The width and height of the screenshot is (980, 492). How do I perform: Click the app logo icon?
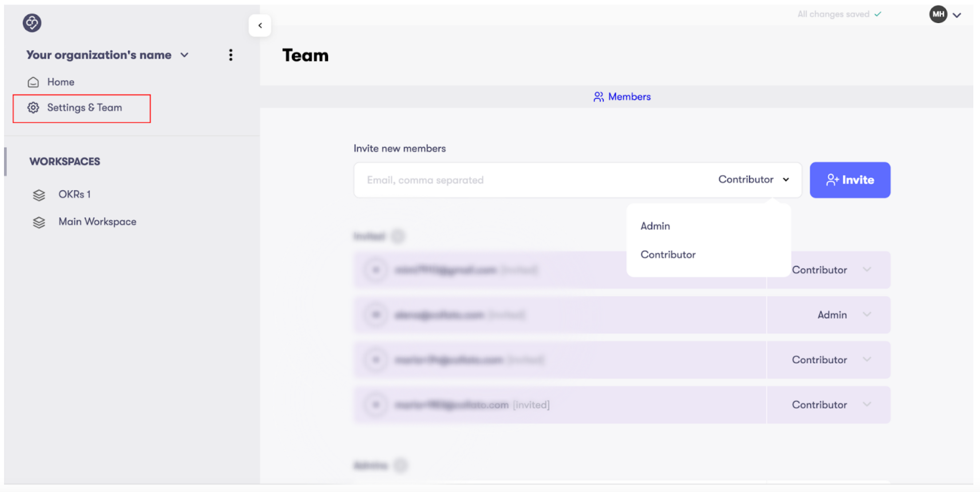(32, 23)
